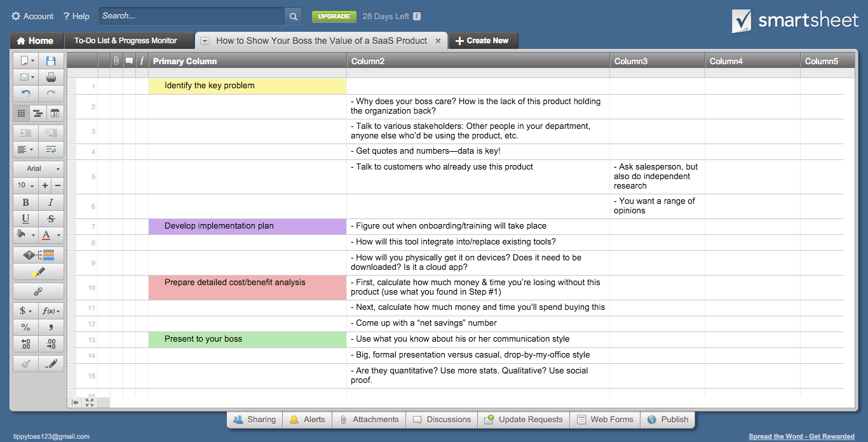
Task: Open the sheet tab's dropdown arrow
Action: 205,41
